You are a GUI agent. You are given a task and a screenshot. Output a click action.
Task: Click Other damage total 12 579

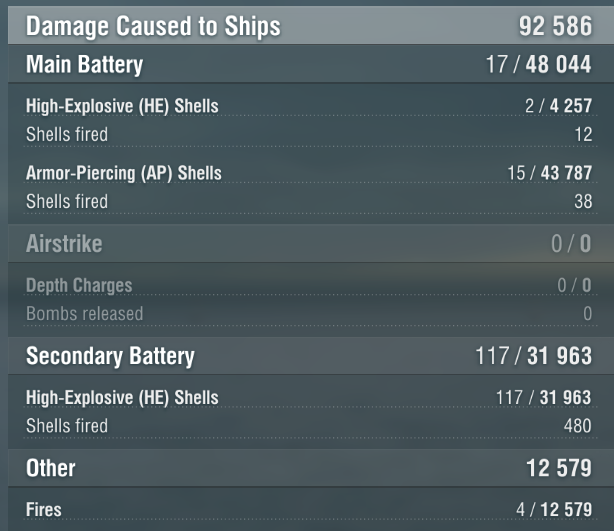coord(559,468)
